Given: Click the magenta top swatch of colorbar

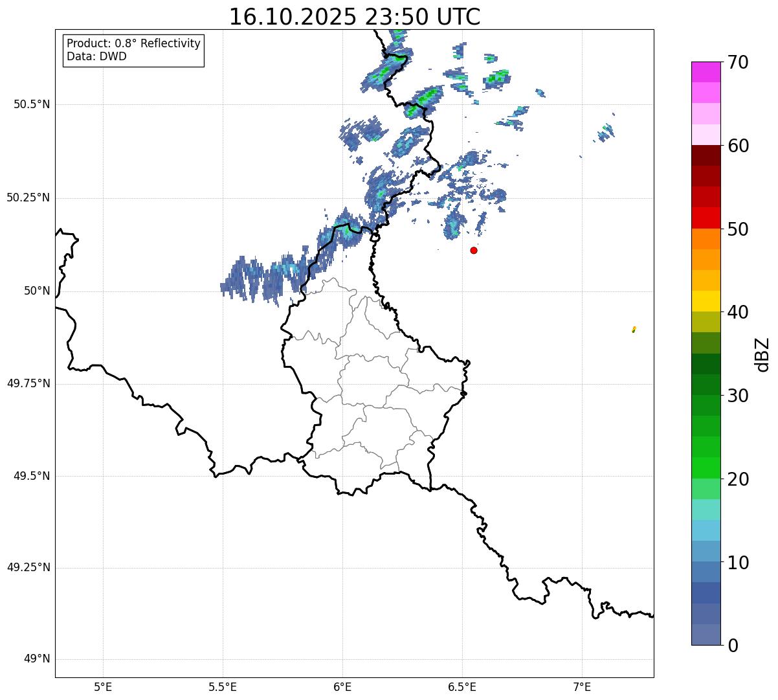Looking at the screenshot, I should click(x=706, y=72).
